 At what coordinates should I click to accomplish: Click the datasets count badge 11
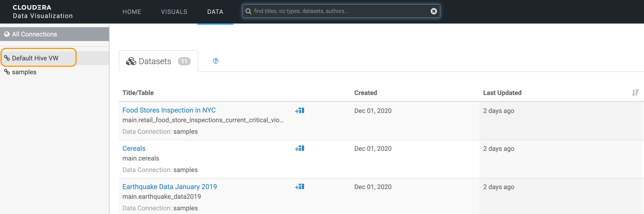click(x=184, y=61)
